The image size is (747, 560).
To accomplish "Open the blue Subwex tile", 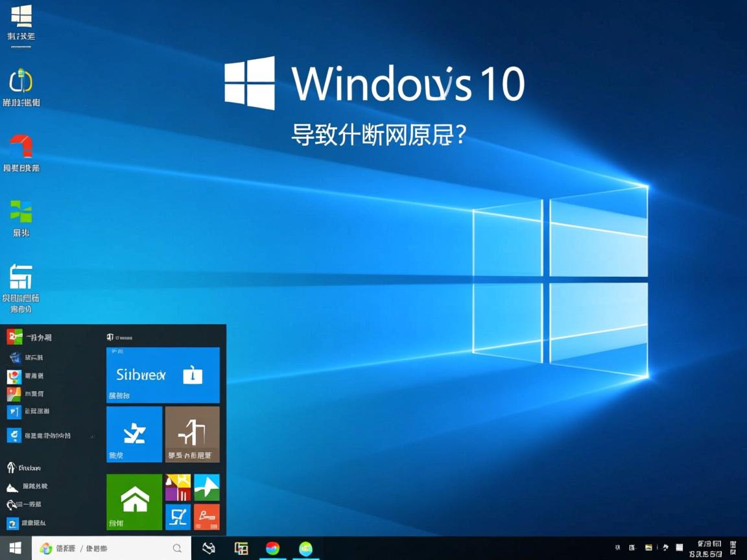I will [x=163, y=375].
